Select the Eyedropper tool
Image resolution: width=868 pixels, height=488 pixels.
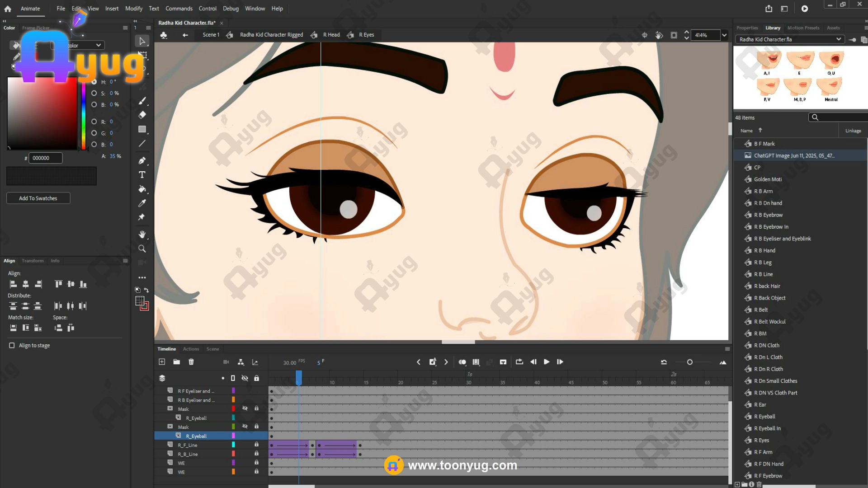[142, 203]
